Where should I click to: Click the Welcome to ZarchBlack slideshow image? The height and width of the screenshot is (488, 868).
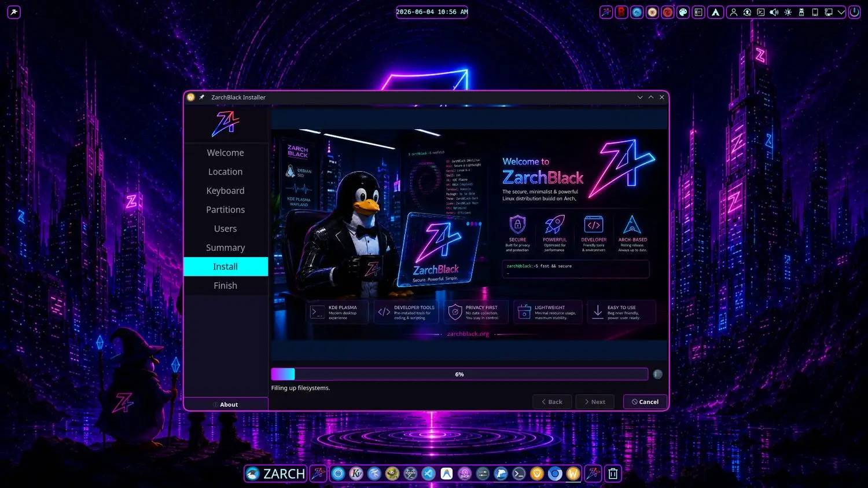[468, 234]
